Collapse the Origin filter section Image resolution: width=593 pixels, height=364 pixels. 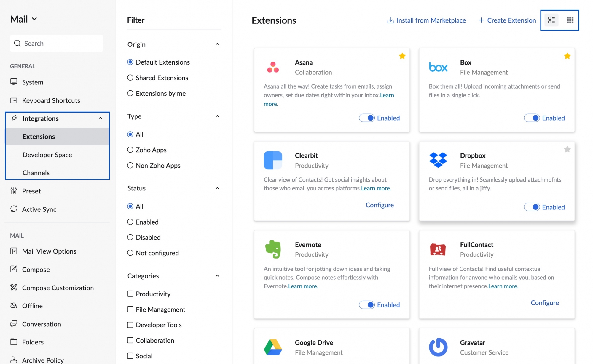tap(217, 44)
